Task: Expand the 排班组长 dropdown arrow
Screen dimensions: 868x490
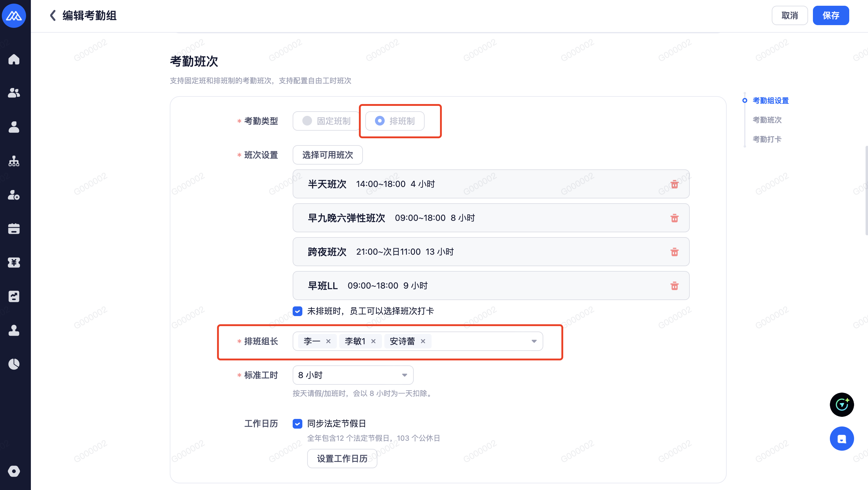Action: [534, 341]
